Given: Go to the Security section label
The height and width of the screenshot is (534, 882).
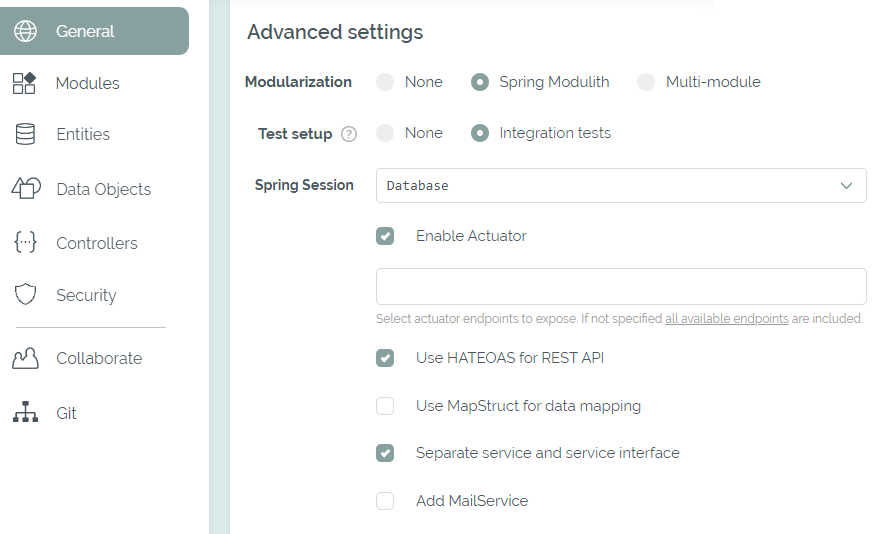Looking at the screenshot, I should pyautogui.click(x=86, y=295).
